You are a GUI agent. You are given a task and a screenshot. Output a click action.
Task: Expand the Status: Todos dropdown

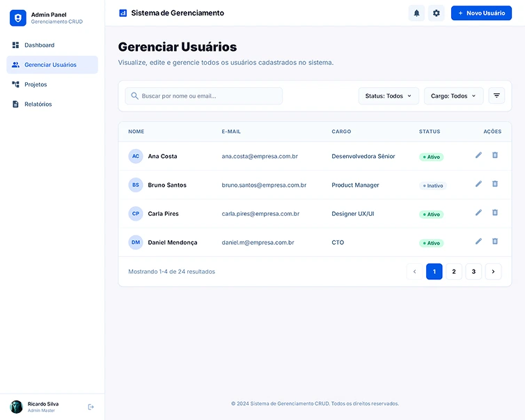coord(388,96)
